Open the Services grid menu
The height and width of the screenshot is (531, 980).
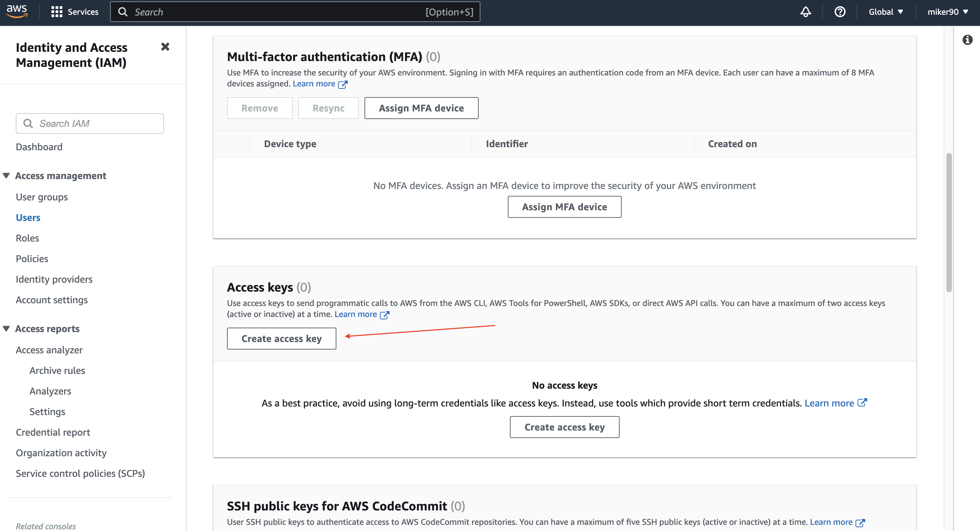57,12
